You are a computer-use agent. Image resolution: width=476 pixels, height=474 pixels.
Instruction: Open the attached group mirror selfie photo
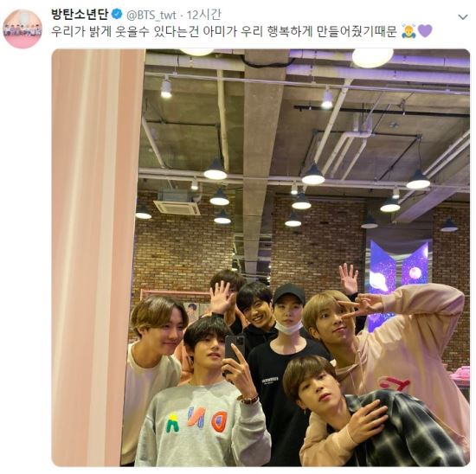[x=261, y=258]
